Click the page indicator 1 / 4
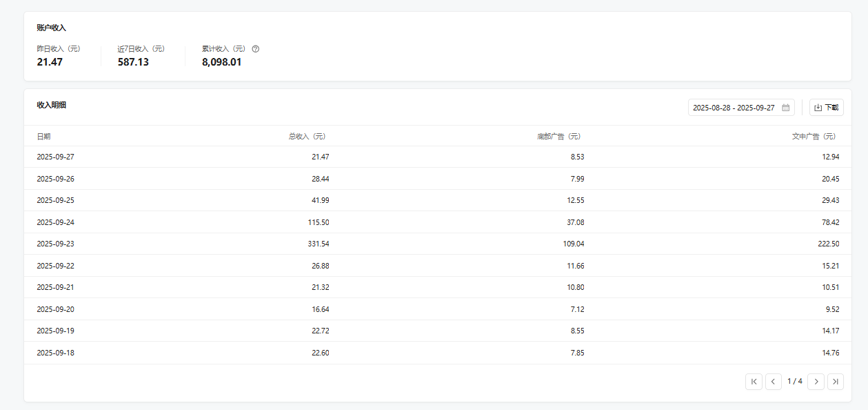This screenshot has width=868, height=410. click(x=795, y=381)
